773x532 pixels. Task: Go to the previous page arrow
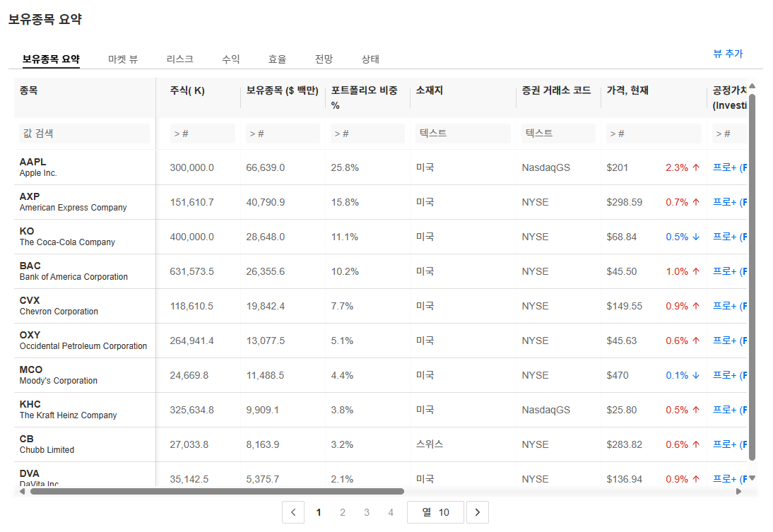(293, 512)
